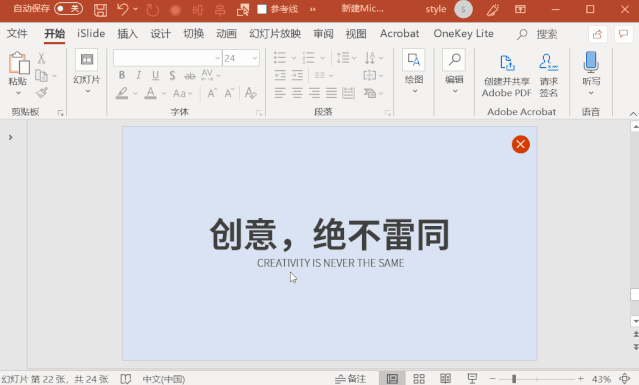The image size is (639, 385).
Task: Click the 请求签名 button
Action: tap(549, 76)
